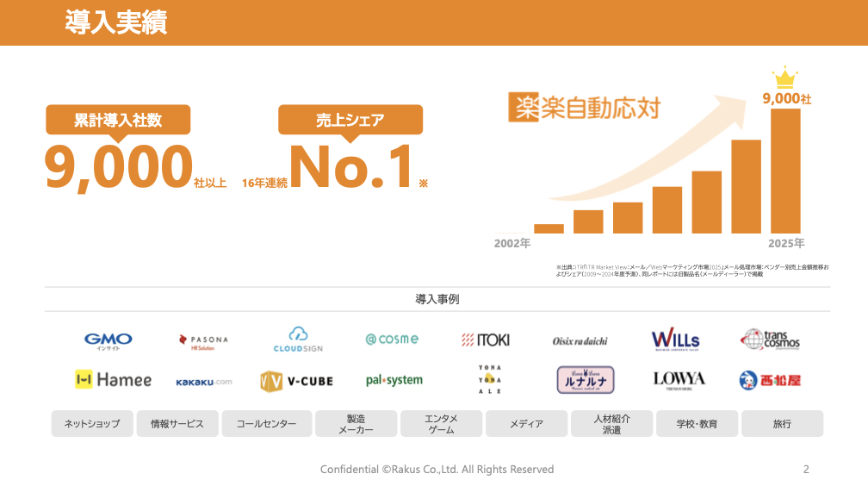The width and height of the screenshot is (868, 486).
Task: Click the GMO Insight logo
Action: 108,341
